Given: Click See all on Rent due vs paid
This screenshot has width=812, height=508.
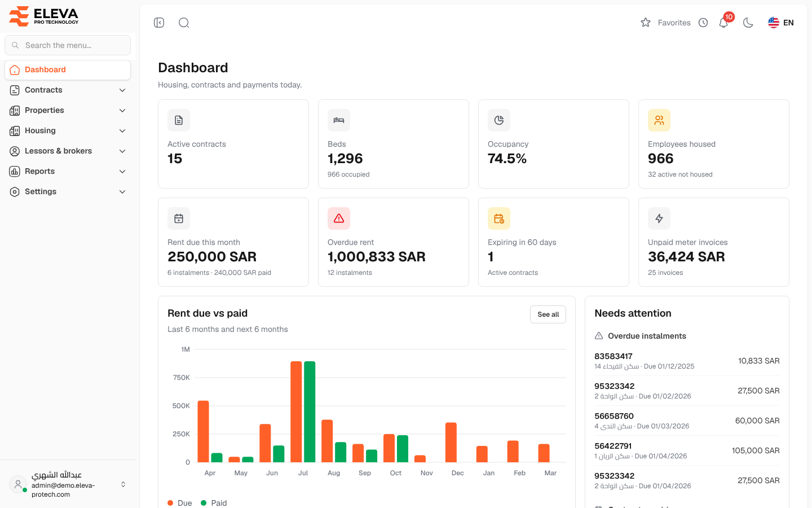Looking at the screenshot, I should click(548, 314).
